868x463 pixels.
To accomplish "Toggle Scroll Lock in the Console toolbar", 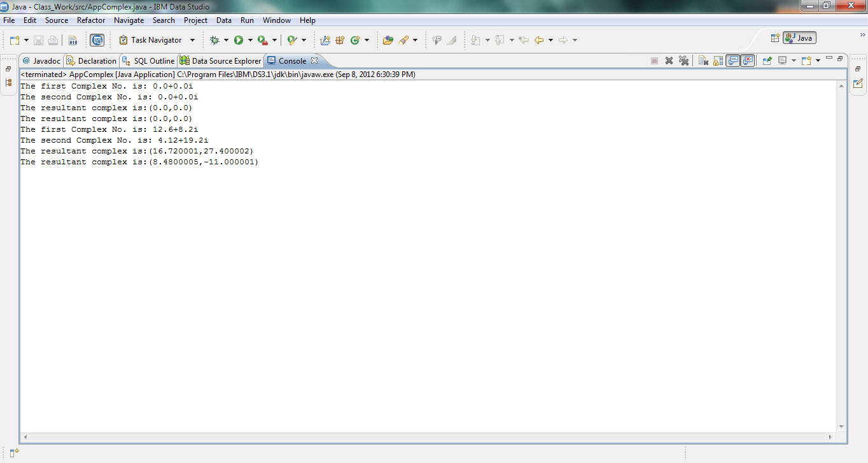I will (718, 61).
